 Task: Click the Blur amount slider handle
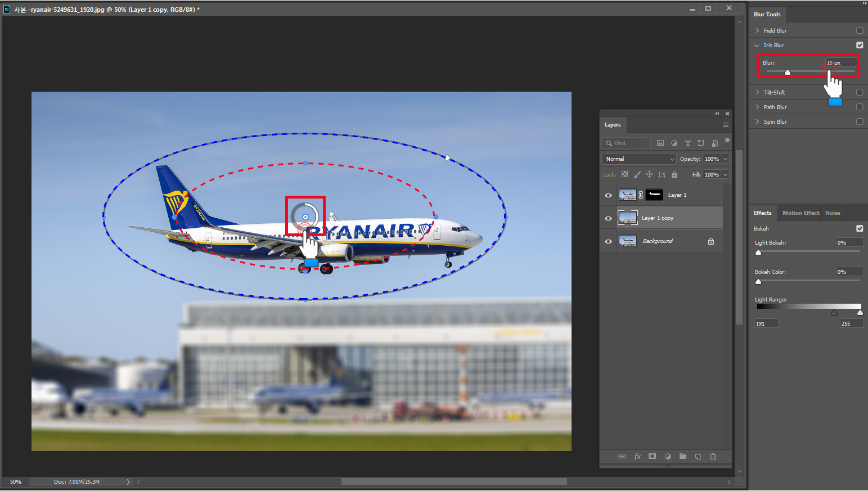[788, 73]
